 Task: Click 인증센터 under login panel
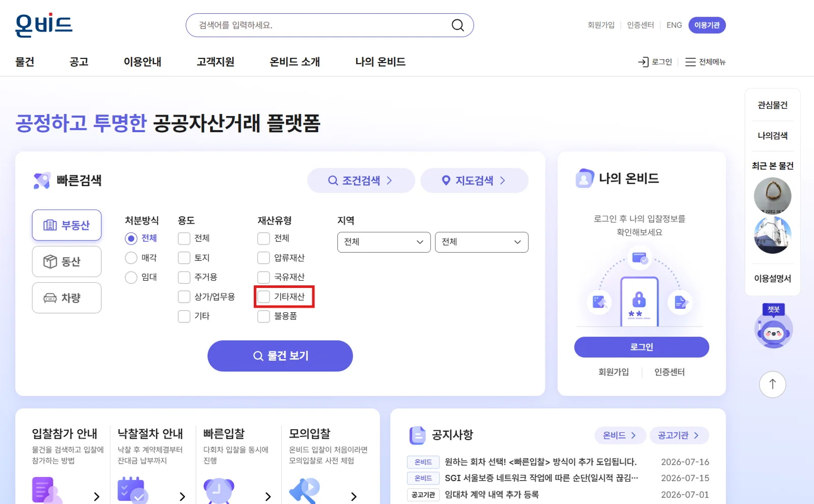[670, 372]
